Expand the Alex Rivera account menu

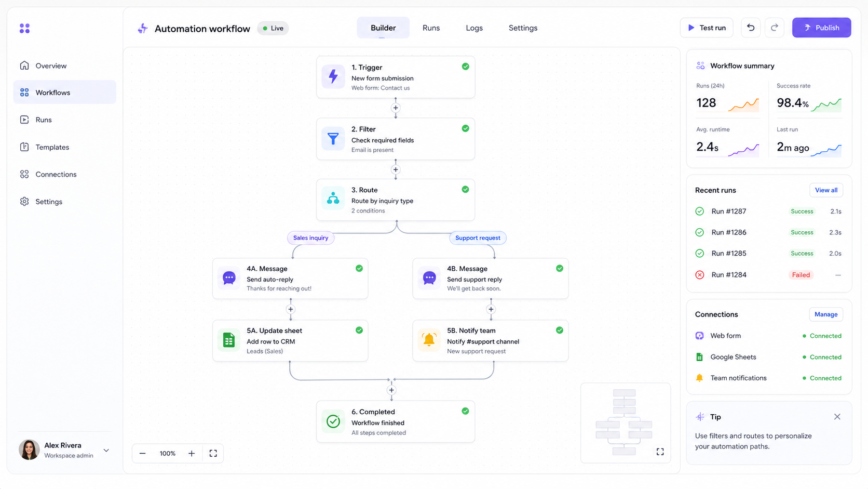coord(106,450)
